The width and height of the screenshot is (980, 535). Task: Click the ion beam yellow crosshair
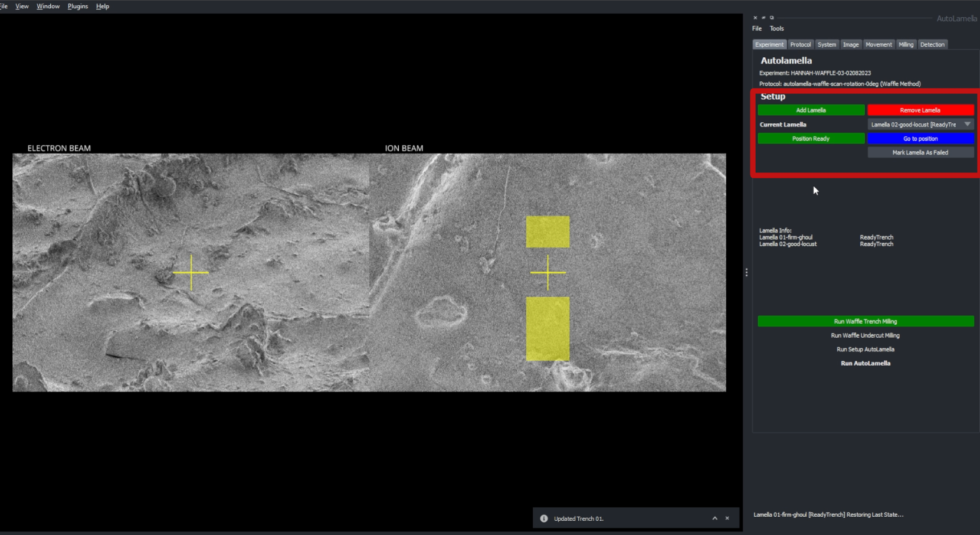(548, 272)
